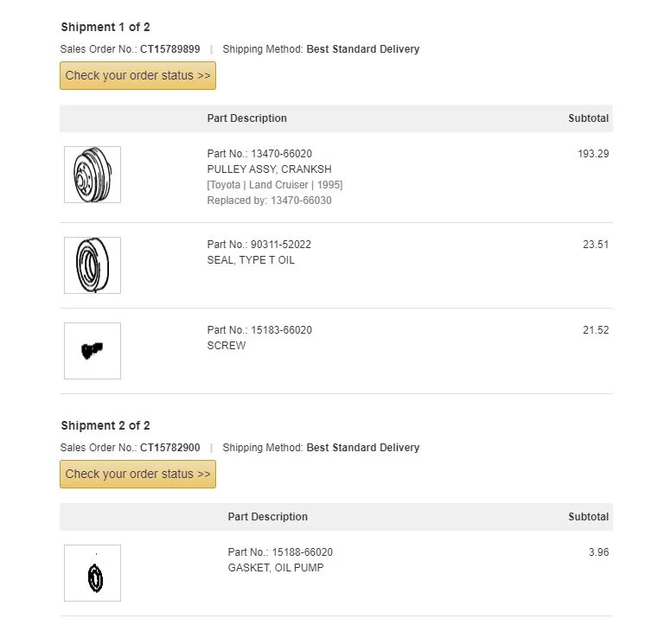Open the crankshaft pulley part image

pyautogui.click(x=93, y=175)
